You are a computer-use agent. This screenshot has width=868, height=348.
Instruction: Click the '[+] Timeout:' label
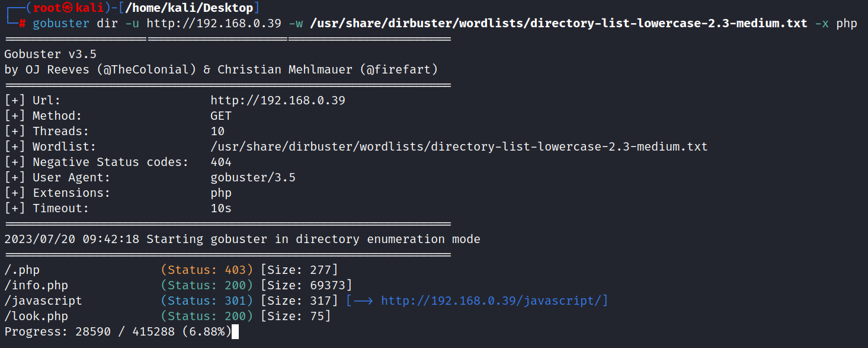[47, 208]
